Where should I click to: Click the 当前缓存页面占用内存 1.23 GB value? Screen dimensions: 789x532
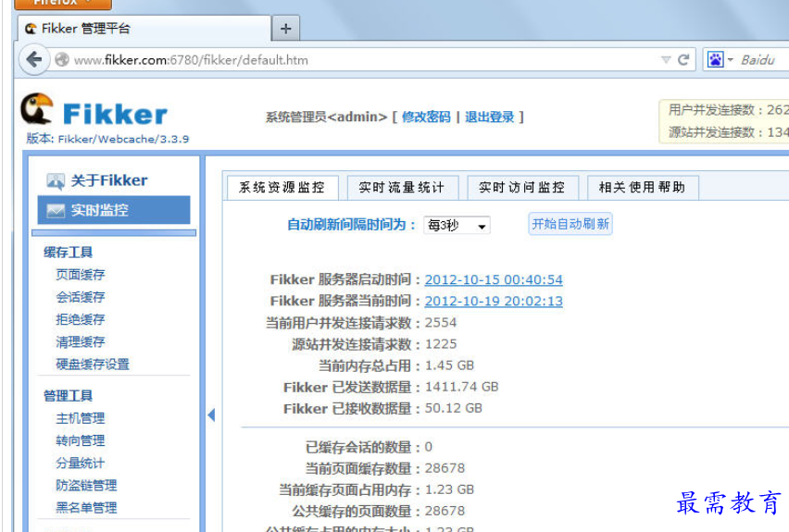(449, 489)
